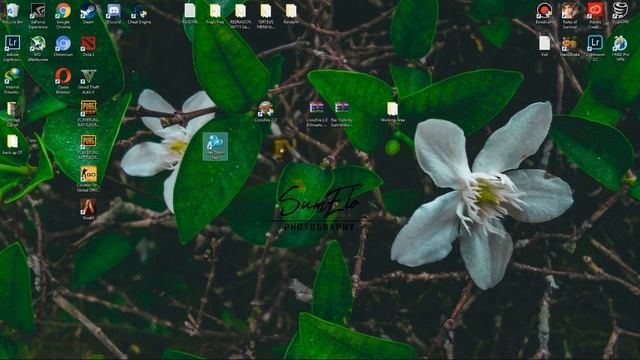The image size is (640, 360).
Task: Select the Rez Tools archive file
Action: click(x=342, y=113)
